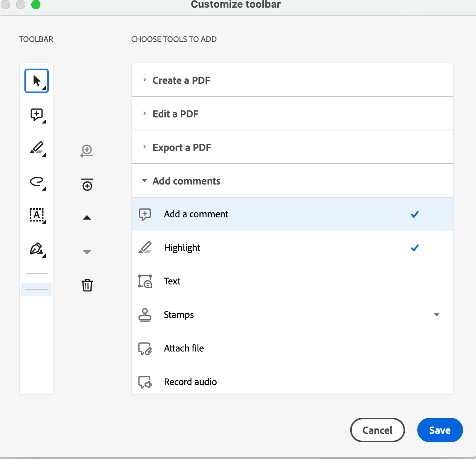This screenshot has height=459, width=476.
Task: Select the add comment tool in toolbar
Action: [x=37, y=115]
